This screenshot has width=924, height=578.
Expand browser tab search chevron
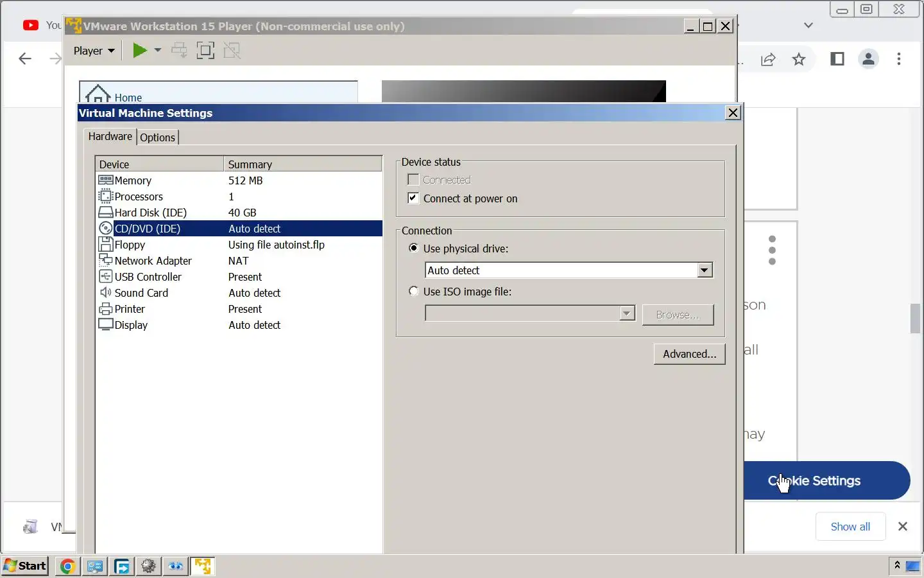(809, 26)
